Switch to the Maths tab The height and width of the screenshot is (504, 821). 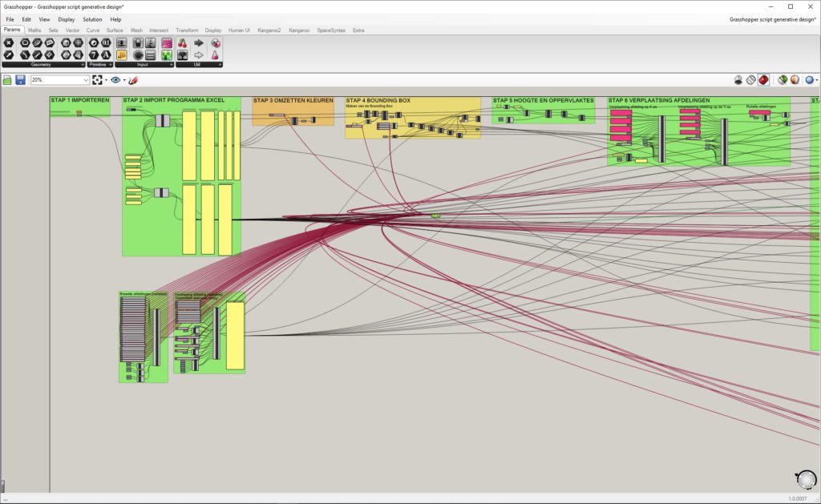34,30
